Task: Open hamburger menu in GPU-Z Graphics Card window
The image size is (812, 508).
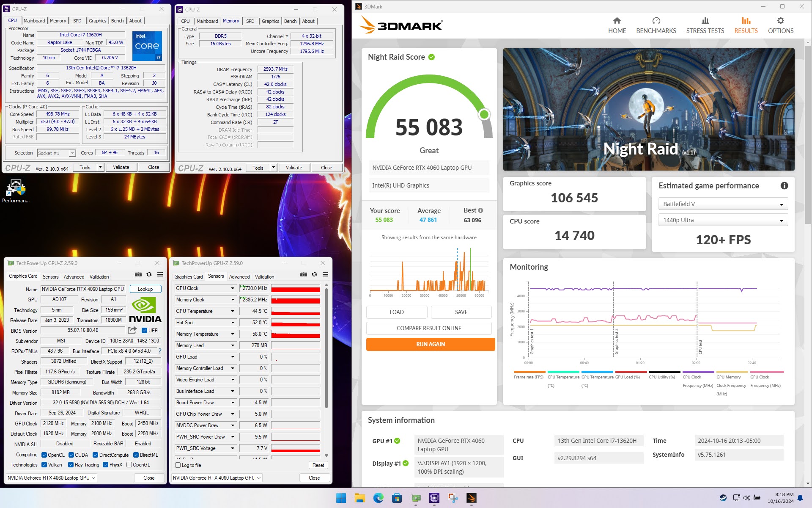Action: [x=160, y=274]
